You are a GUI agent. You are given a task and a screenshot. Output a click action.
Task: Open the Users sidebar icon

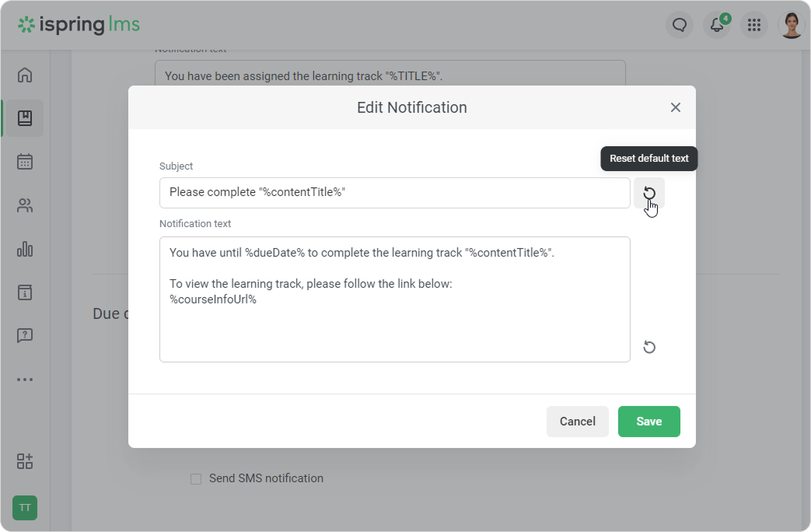point(25,206)
